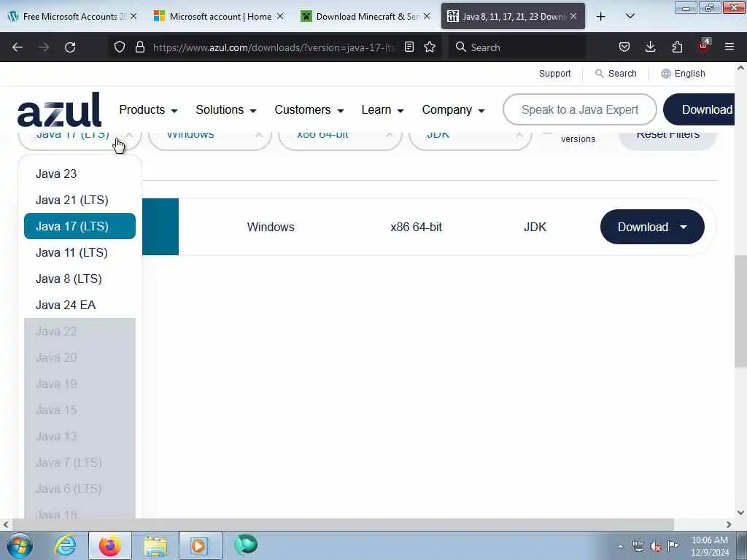The image size is (747, 560).
Task: Click Firefox icon in taskbar
Action: pos(110,545)
